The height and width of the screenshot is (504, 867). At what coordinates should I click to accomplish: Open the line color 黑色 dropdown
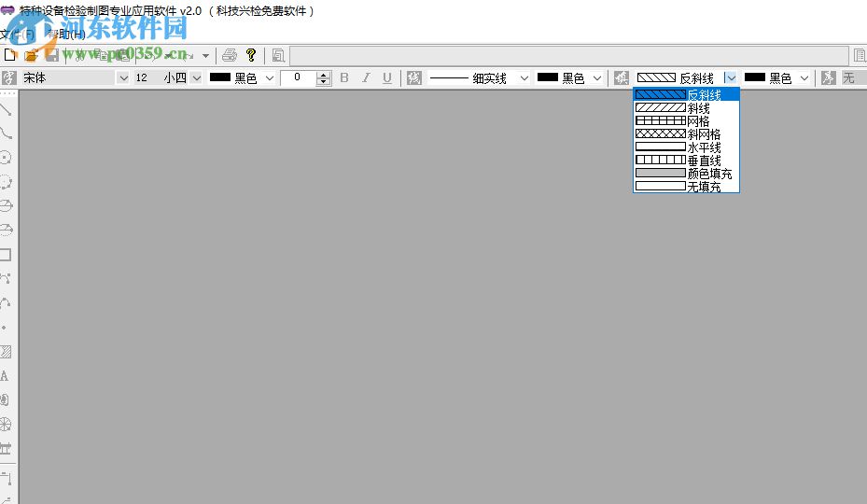pyautogui.click(x=596, y=78)
